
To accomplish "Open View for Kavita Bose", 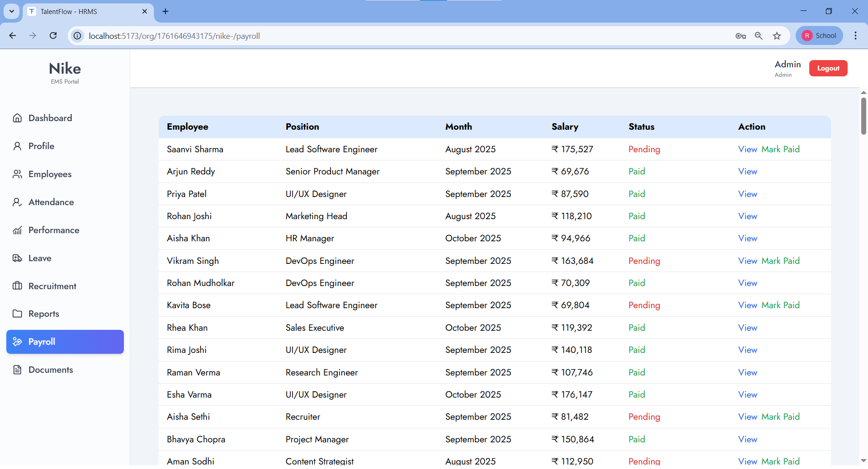I will 748,305.
